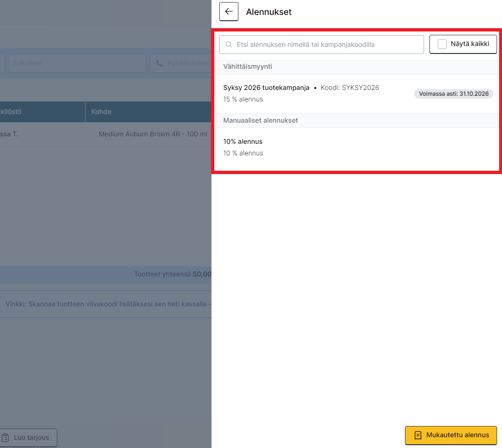
Task: Click the Sukunimi input field
Action: coord(77,63)
